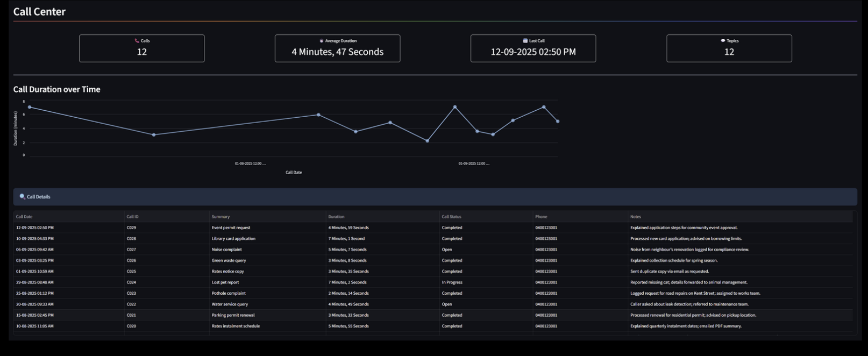
Task: Click the last data point on the chart
Action: tap(558, 122)
